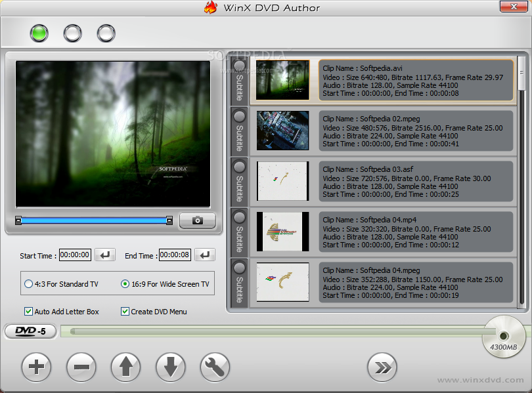Apply End Time with its return arrow button

point(205,255)
